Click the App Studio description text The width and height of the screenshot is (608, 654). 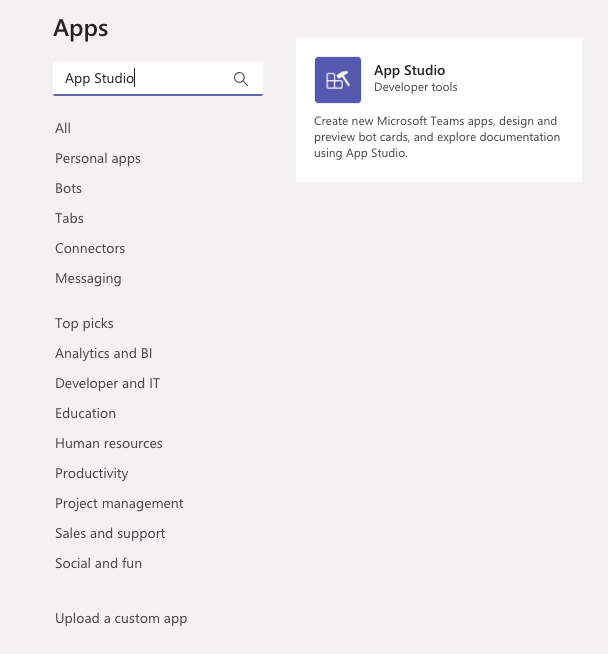pos(437,137)
